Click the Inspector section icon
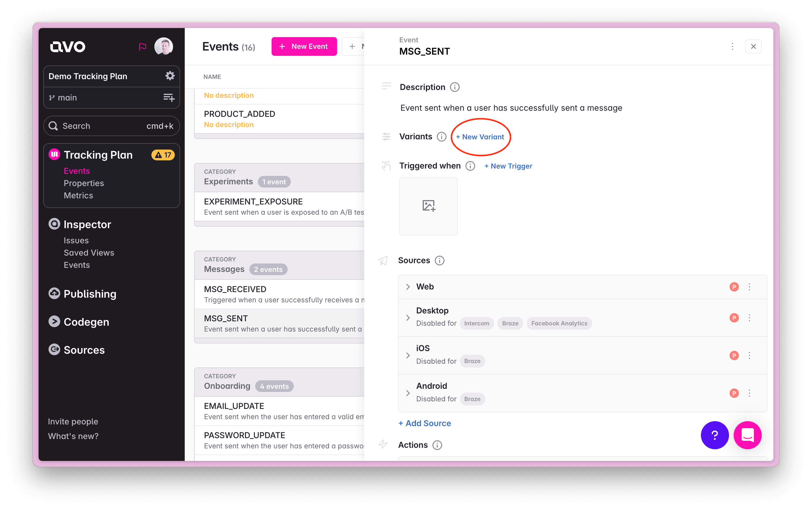Screen dimensions: 812x510 point(54,224)
